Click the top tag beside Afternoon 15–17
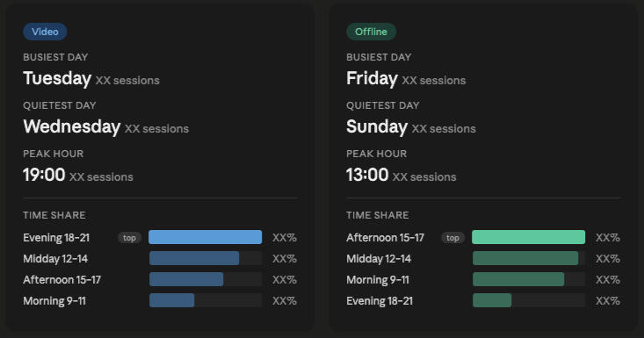Image resolution: width=644 pixels, height=338 pixels. pos(452,238)
